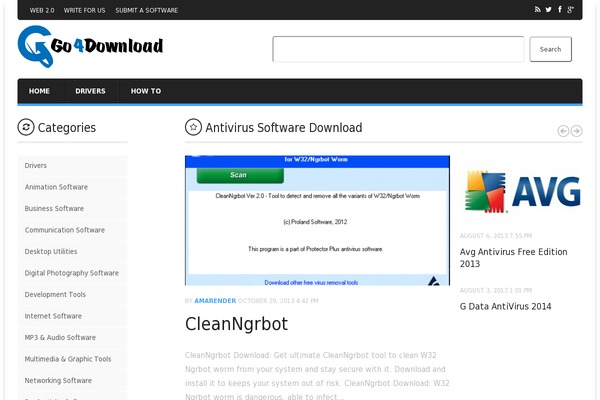This screenshot has height=400, width=600.
Task: Open author AMARENDER link
Action: tap(215, 301)
